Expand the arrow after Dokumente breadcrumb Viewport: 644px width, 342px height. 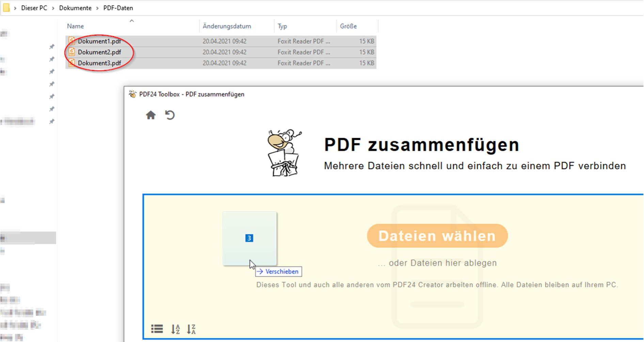97,8
